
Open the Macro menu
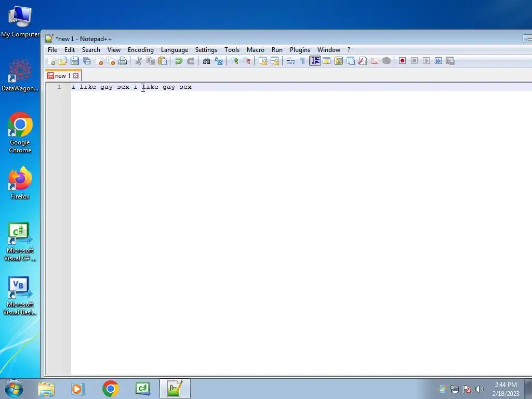[256, 50]
